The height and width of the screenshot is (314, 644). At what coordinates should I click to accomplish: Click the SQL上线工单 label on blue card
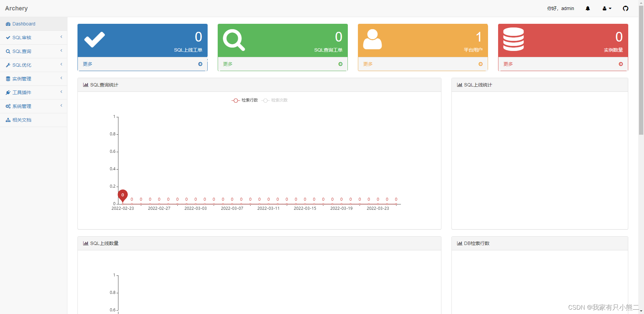coord(188,50)
